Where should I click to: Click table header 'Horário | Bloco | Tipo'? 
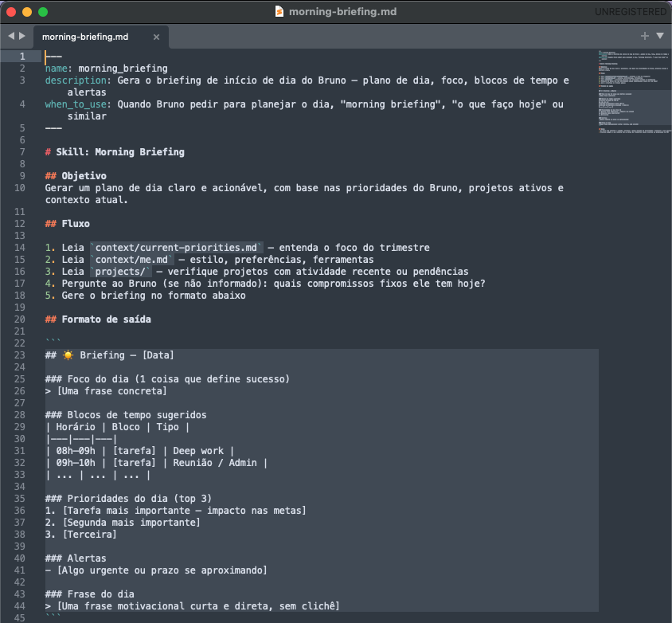117,427
